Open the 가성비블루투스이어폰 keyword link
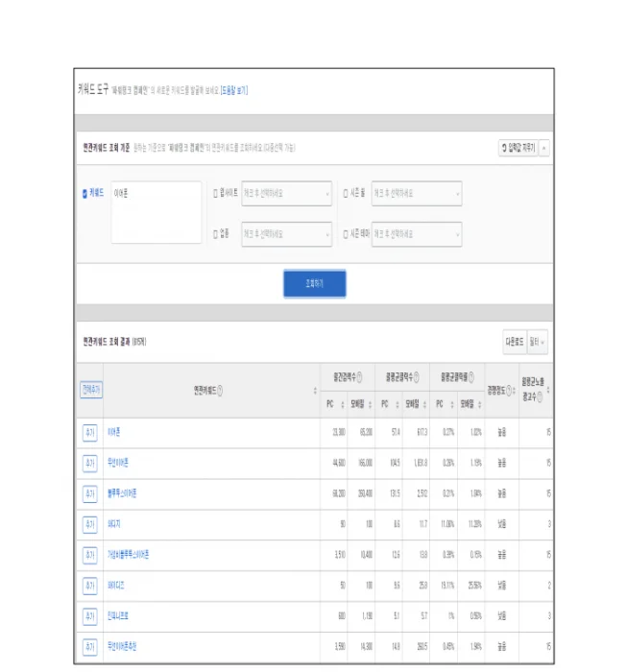The height and width of the screenshot is (672, 626). tap(129, 555)
